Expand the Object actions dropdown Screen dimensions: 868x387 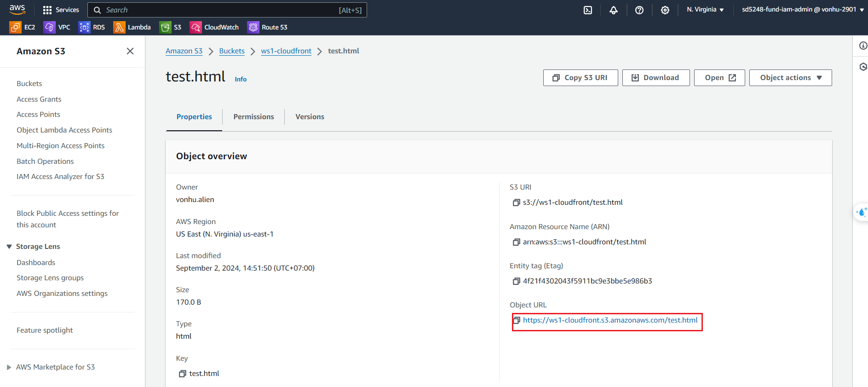point(790,78)
